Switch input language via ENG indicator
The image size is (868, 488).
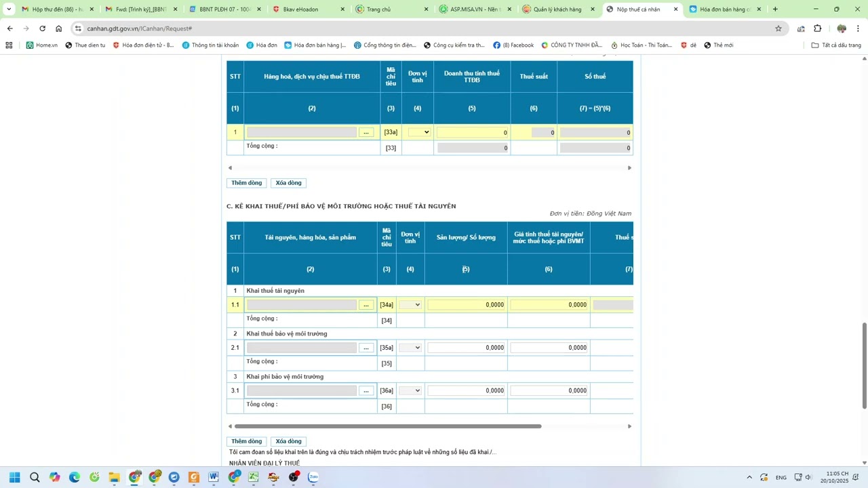(781, 477)
